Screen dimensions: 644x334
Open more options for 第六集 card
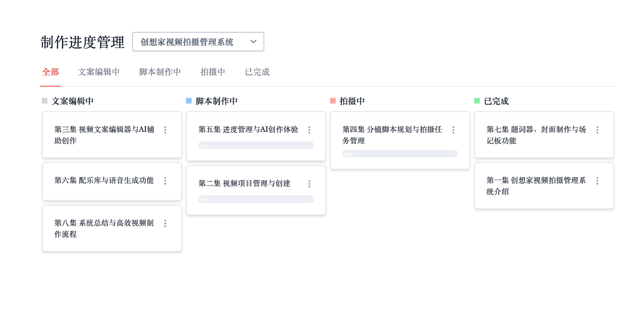click(x=165, y=181)
